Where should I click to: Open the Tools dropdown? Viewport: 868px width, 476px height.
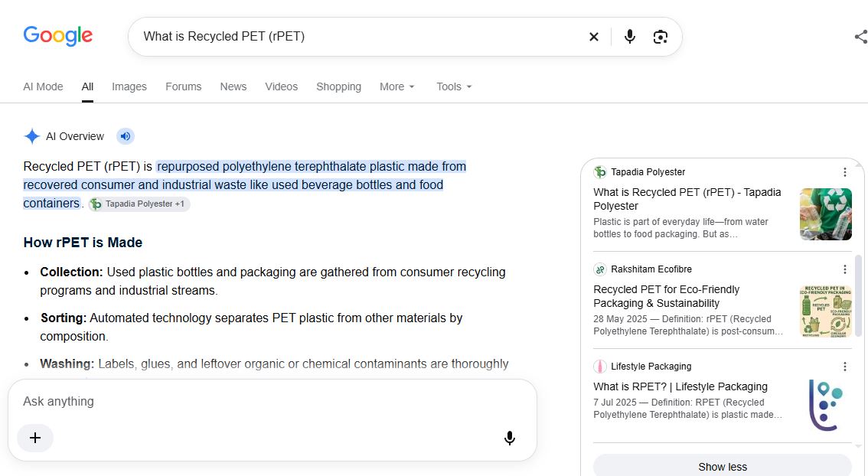[454, 87]
